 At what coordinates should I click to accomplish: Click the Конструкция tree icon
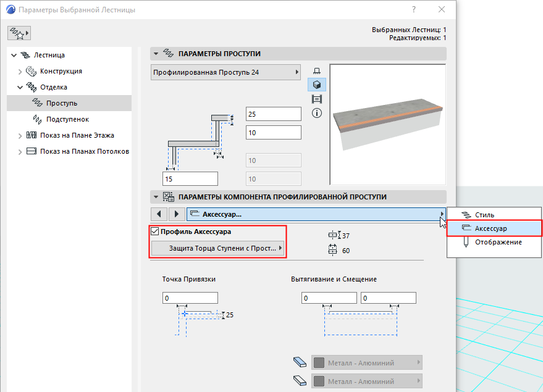coord(31,71)
